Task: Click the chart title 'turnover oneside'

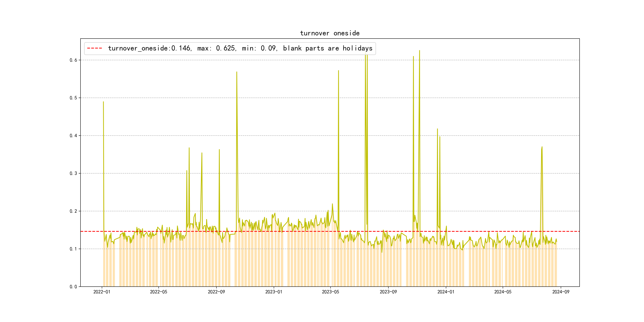Action: pyautogui.click(x=330, y=33)
